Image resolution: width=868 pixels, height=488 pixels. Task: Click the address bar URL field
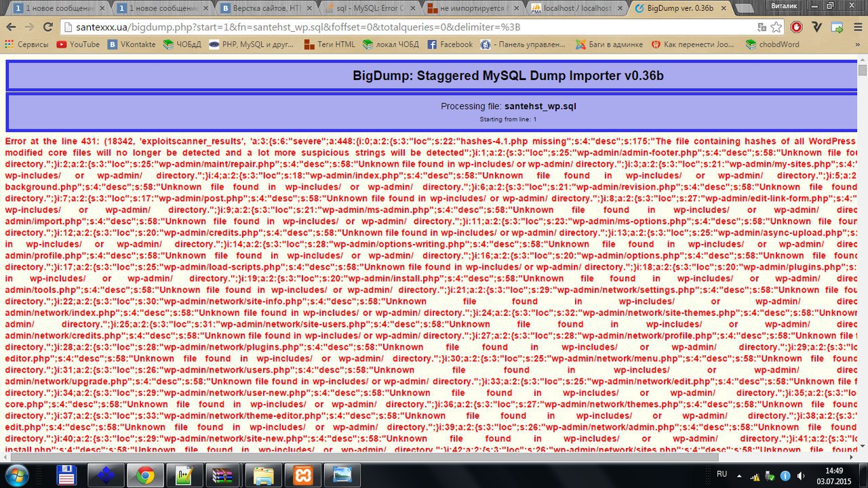(407, 27)
